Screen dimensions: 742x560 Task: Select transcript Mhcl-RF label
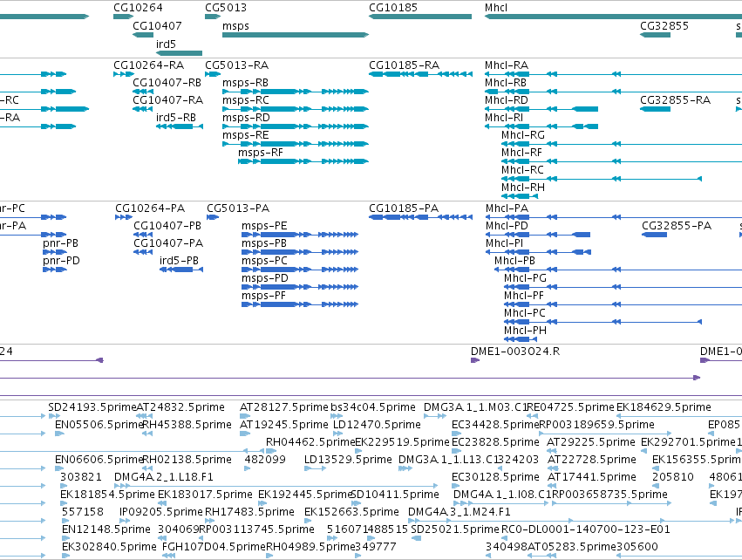pos(522,153)
